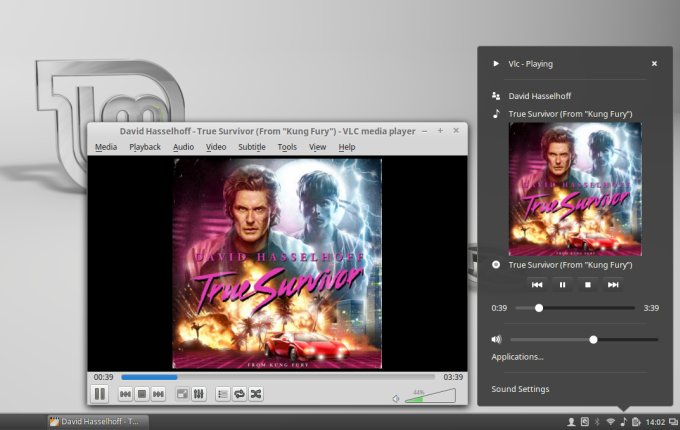Skip to next media in VLC toolbar
This screenshot has width=680, height=430.
coord(158,394)
